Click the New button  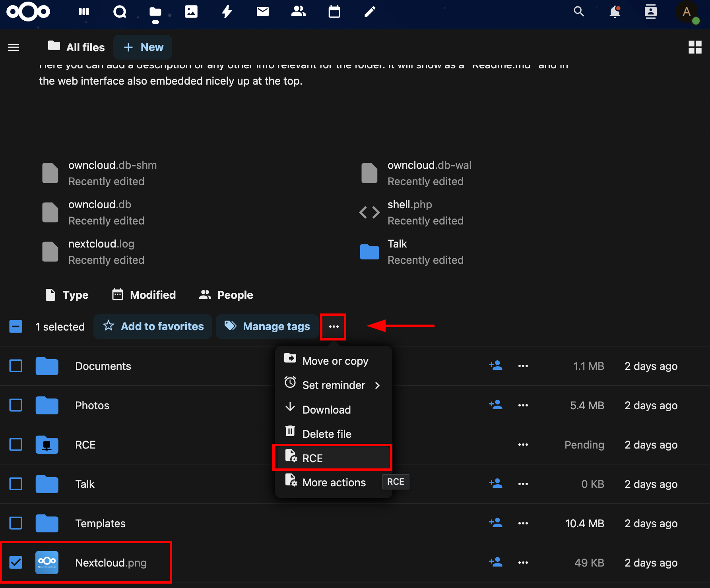pos(143,47)
